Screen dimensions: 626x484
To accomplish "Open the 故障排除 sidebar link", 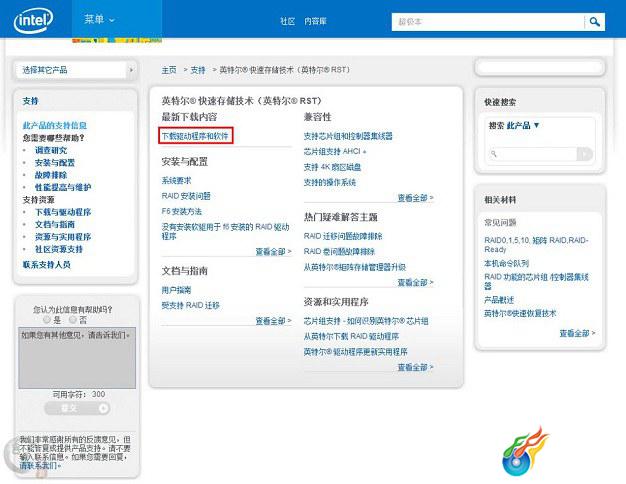I will coord(51,175).
